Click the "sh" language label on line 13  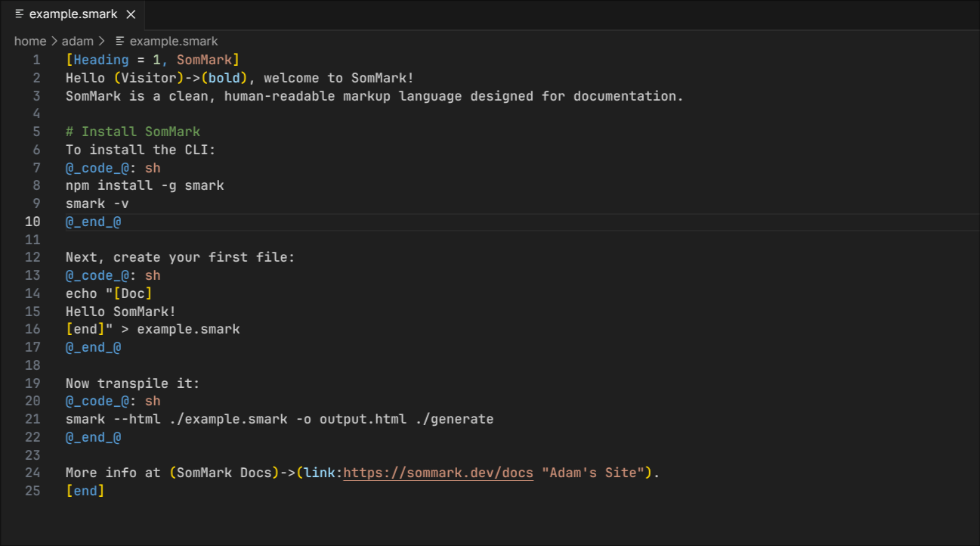pos(153,275)
